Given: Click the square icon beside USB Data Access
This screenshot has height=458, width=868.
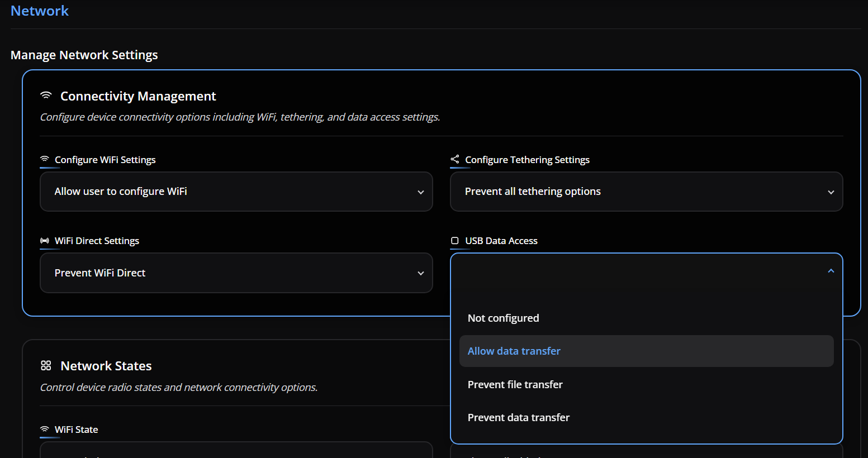Looking at the screenshot, I should click(x=455, y=241).
